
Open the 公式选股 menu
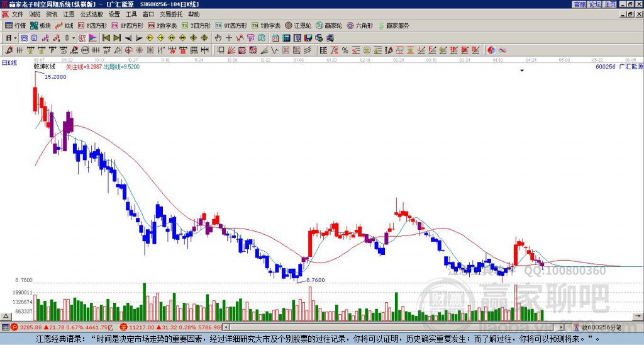(92, 14)
